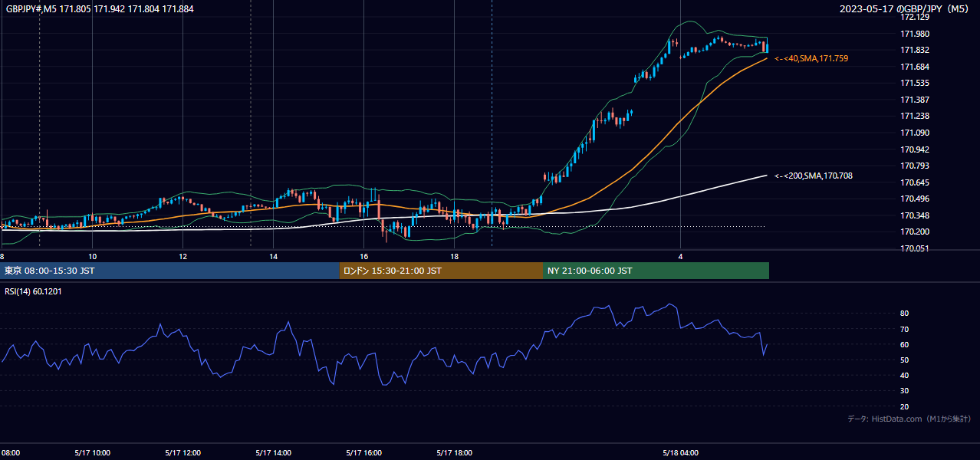980x460 pixels.
Task: Click the 172.129 price axis label
Action: [915, 17]
